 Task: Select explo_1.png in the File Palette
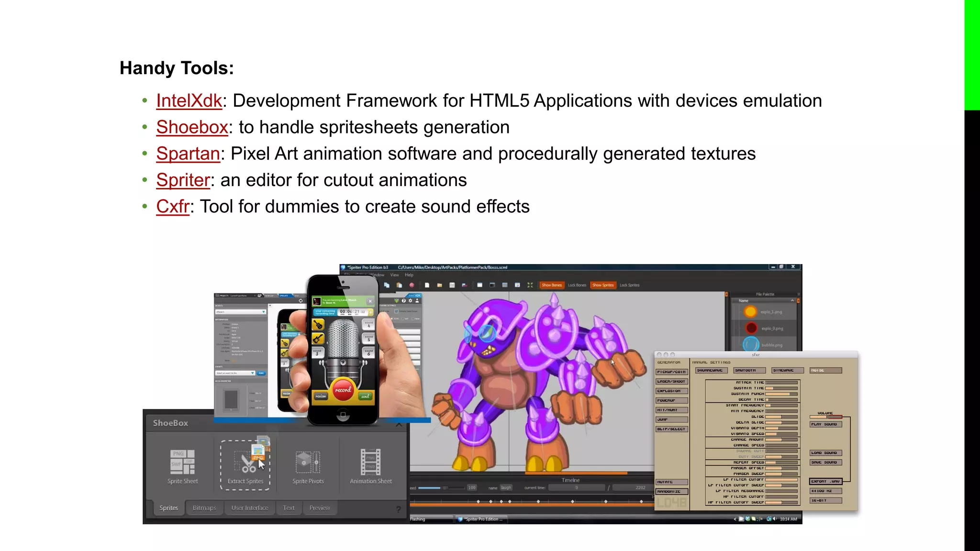coord(765,312)
